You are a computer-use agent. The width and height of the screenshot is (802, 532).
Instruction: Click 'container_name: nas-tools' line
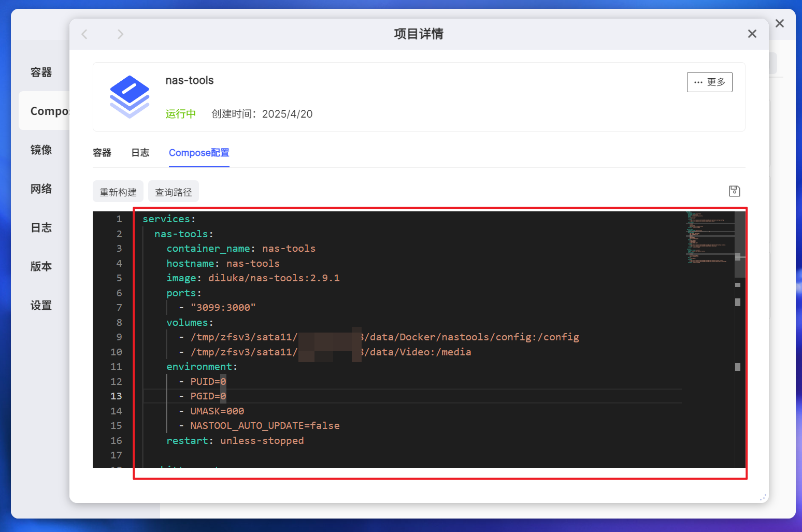(241, 248)
